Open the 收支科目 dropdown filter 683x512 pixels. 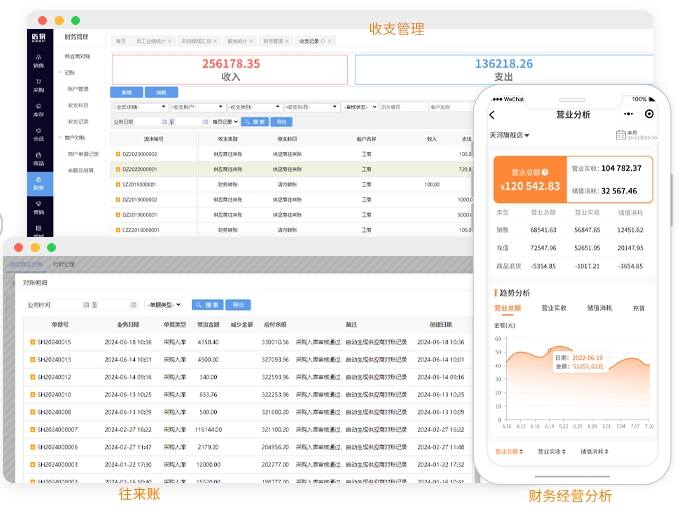coord(311,107)
